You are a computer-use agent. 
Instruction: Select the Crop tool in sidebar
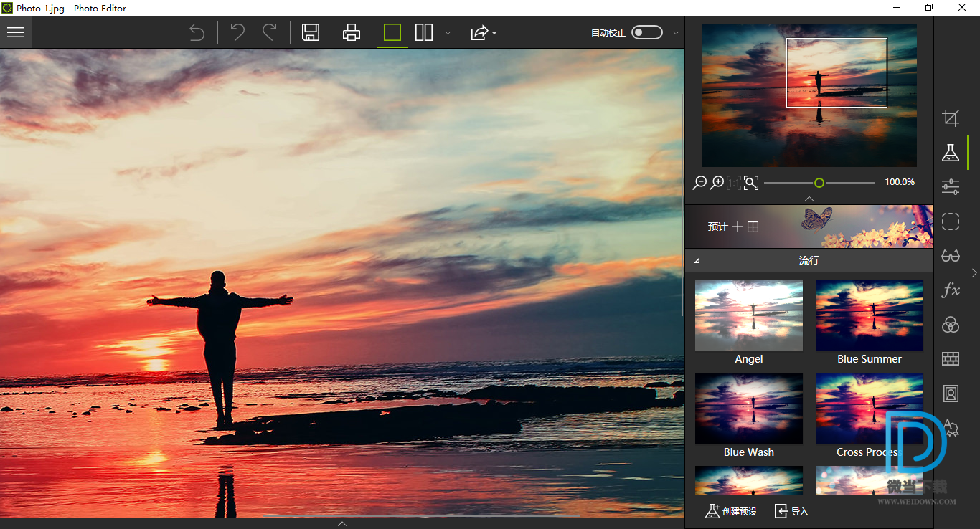coord(951,118)
